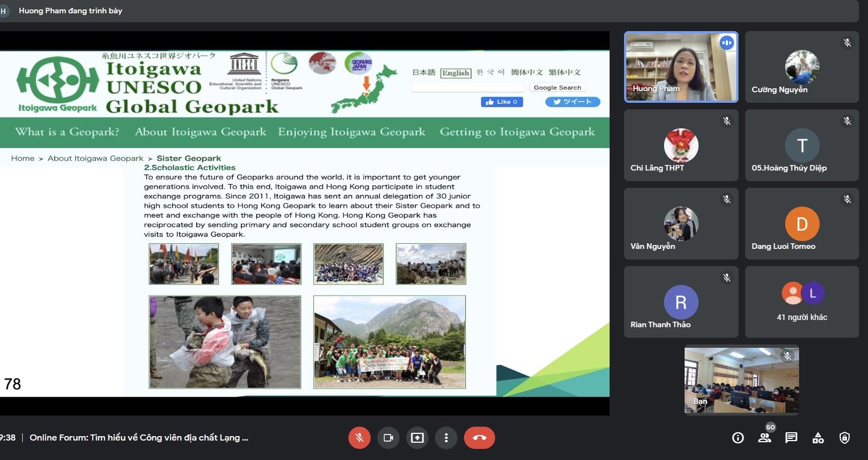
Task: Click the Home breadcrumb link
Action: tap(23, 158)
